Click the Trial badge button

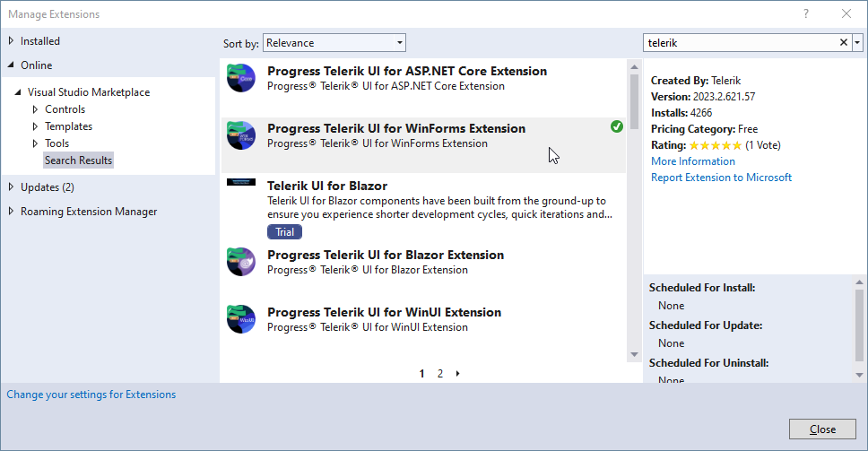[x=284, y=232]
